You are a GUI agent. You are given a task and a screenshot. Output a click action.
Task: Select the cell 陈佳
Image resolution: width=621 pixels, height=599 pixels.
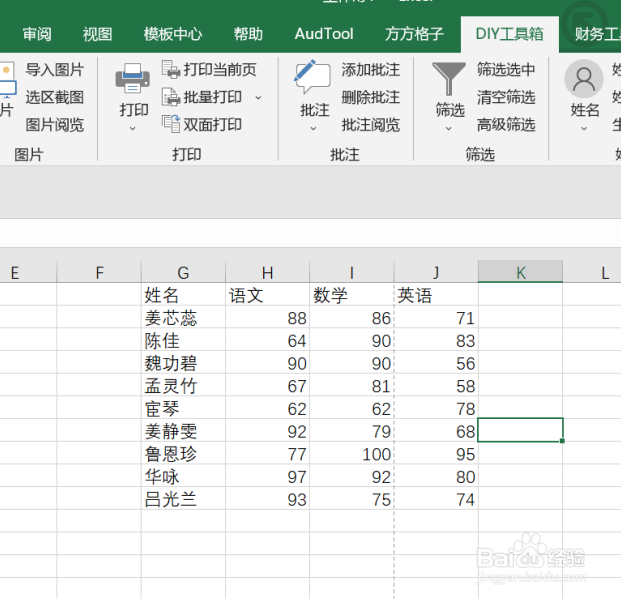coord(183,340)
